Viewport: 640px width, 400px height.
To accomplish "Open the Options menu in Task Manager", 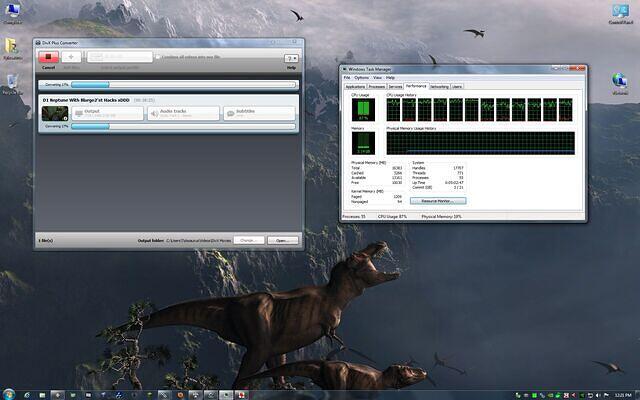I will pyautogui.click(x=361, y=77).
